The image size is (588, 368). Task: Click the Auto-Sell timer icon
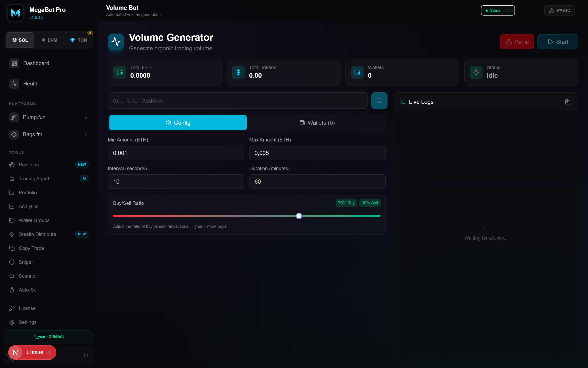(12, 290)
